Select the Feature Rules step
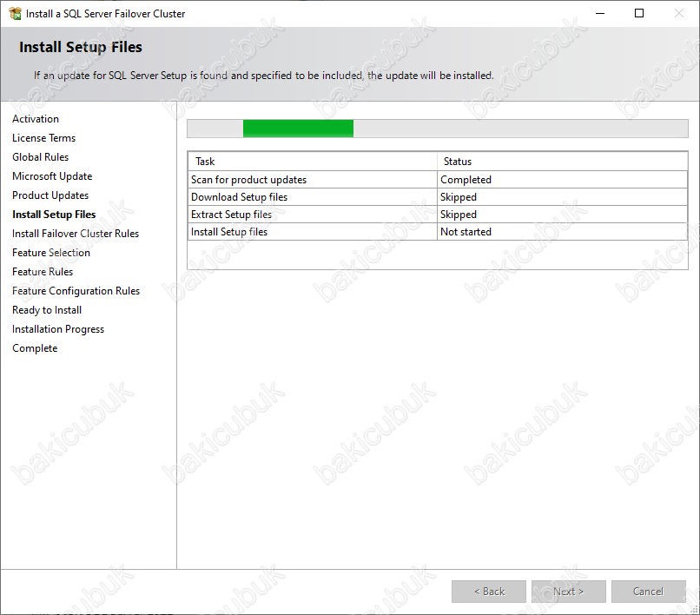This screenshot has width=700, height=615. 43,272
